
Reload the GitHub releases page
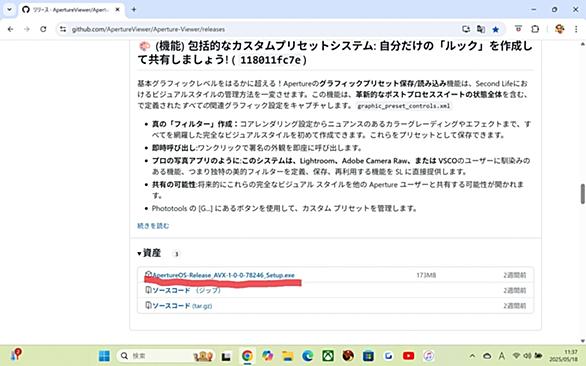(43, 29)
